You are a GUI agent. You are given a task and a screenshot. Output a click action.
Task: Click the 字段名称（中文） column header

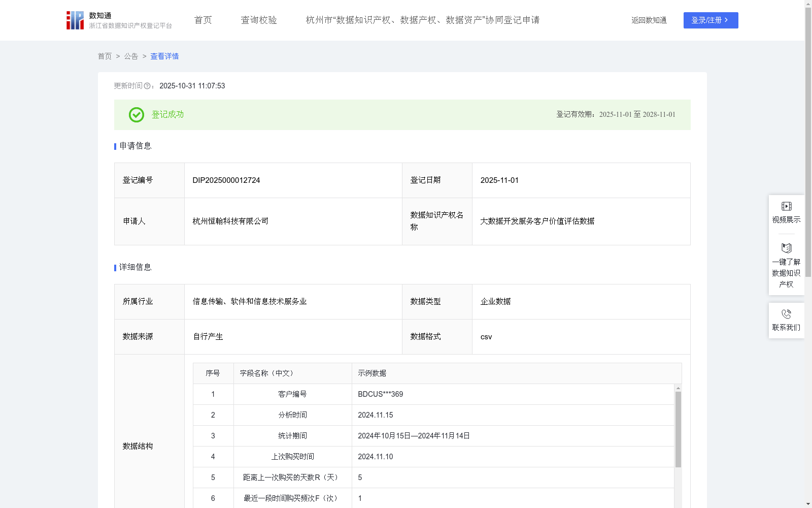tap(293, 373)
